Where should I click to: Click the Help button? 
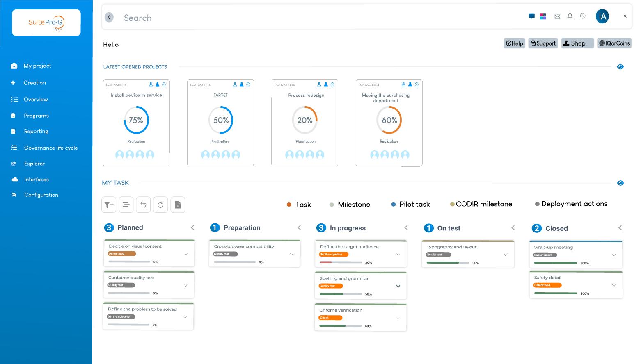[514, 43]
